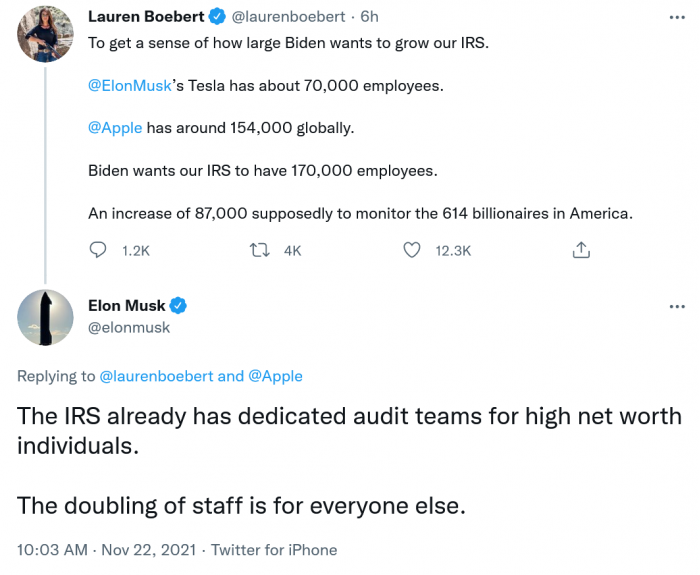Screen dimensions: 700x575
Task: Click the Twitter for iPhone source link
Action: pos(273,549)
